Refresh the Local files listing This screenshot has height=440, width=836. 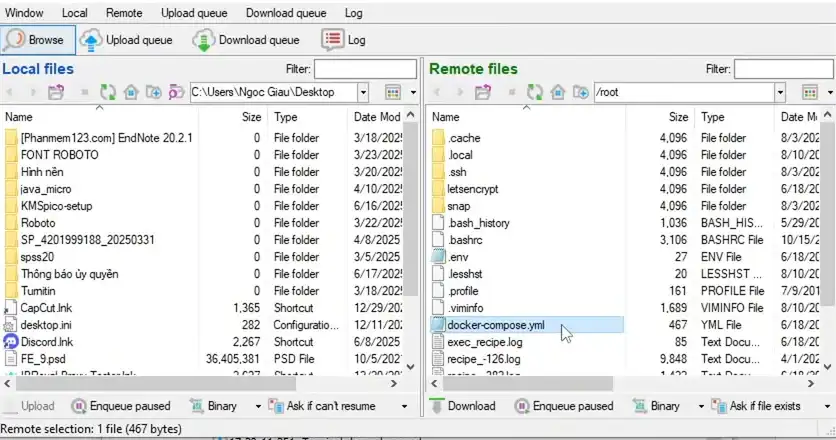pyautogui.click(x=108, y=92)
